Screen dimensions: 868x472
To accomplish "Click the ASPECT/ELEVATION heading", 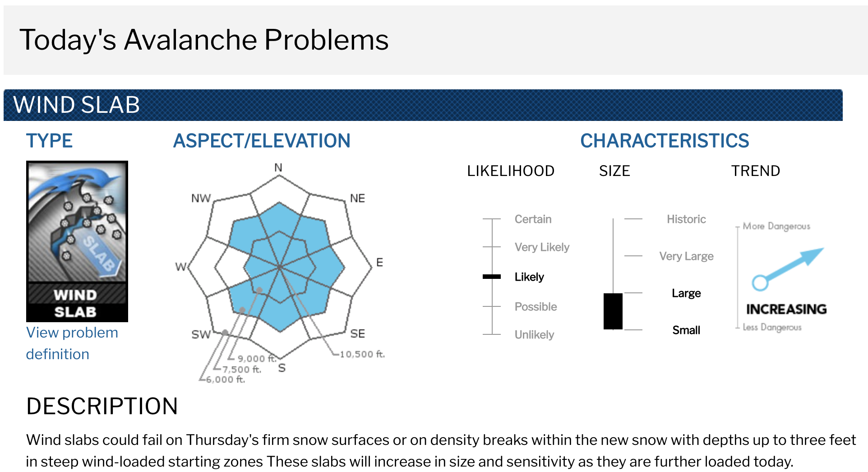I will [x=262, y=141].
